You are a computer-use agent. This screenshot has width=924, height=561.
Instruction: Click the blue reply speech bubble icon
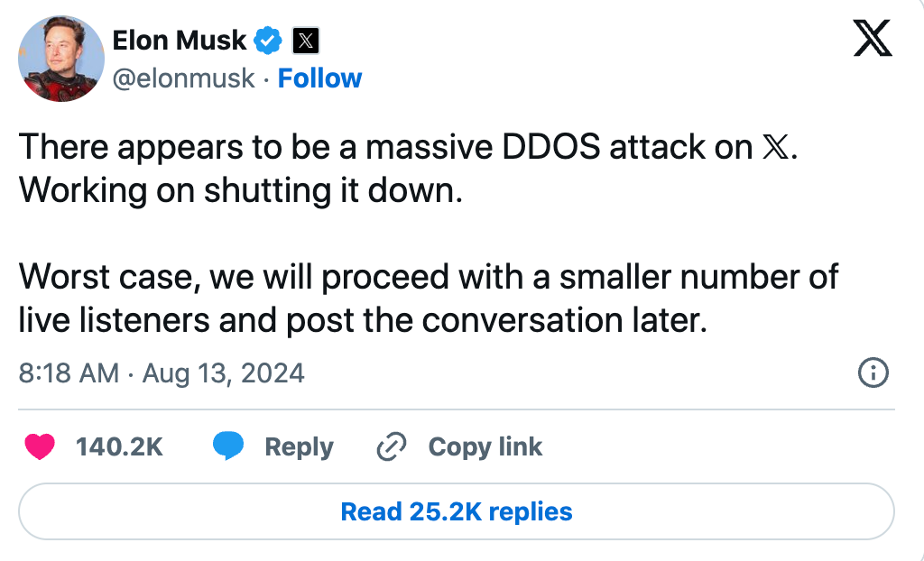pos(228,446)
